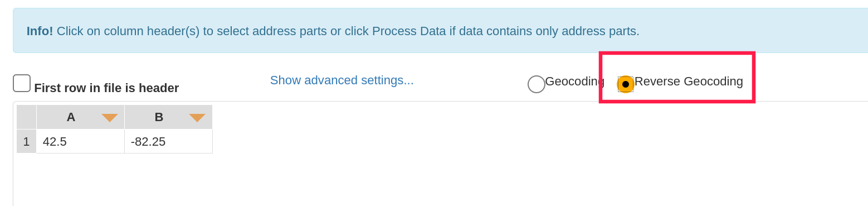This screenshot has height=206, width=868.
Task: Click column B header letter
Action: (x=159, y=117)
